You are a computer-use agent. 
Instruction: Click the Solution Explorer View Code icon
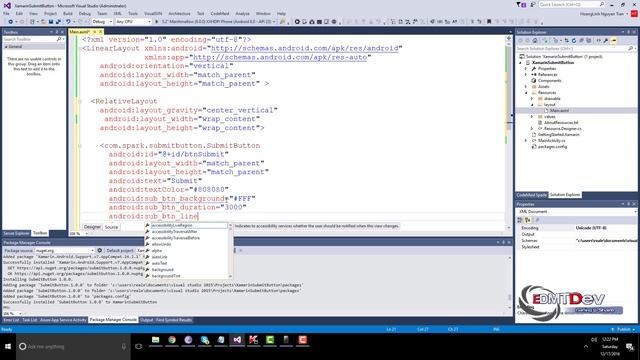(x=599, y=40)
